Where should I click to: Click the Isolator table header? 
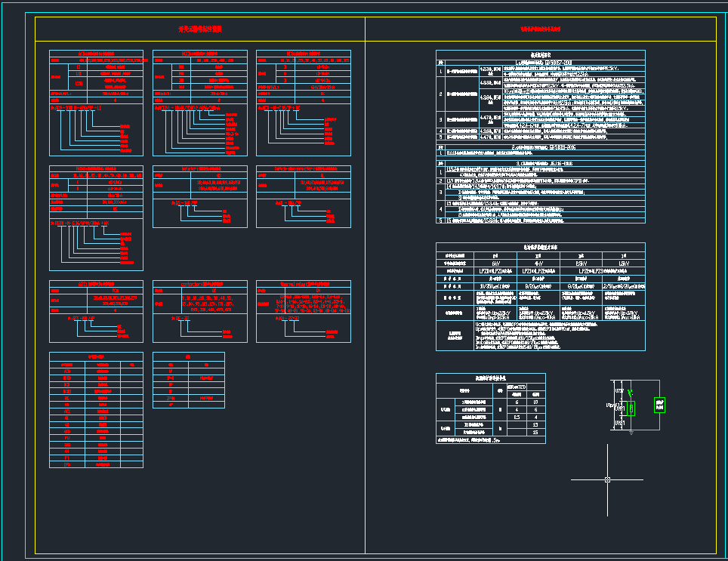coord(199,168)
